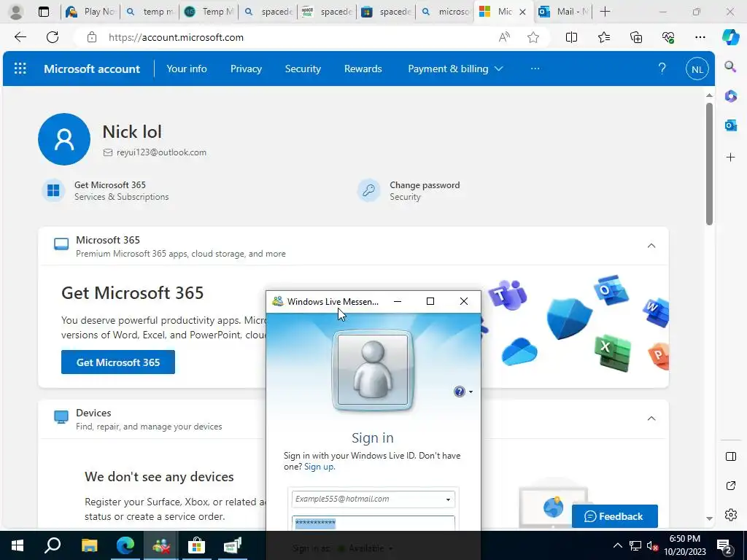Open Your info page
747x560 pixels.
tap(187, 69)
